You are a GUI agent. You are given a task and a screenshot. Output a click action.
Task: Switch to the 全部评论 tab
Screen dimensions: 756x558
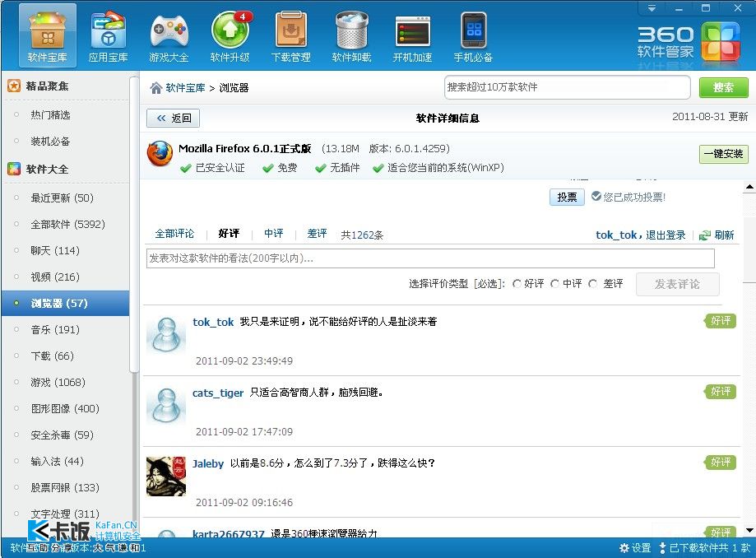coord(174,234)
